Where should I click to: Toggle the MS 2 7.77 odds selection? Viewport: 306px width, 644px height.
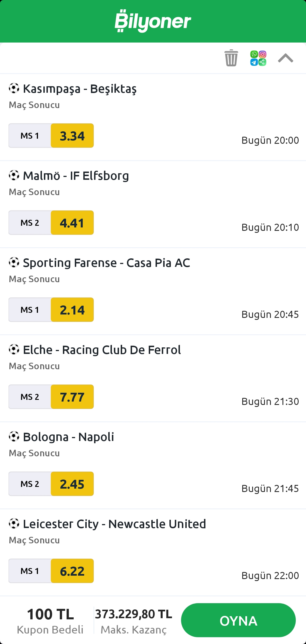coord(51,397)
